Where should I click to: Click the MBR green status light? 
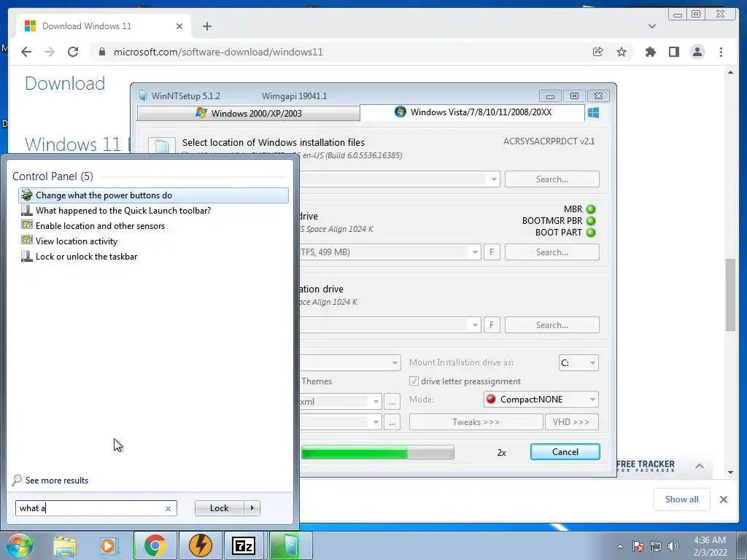tap(591, 209)
